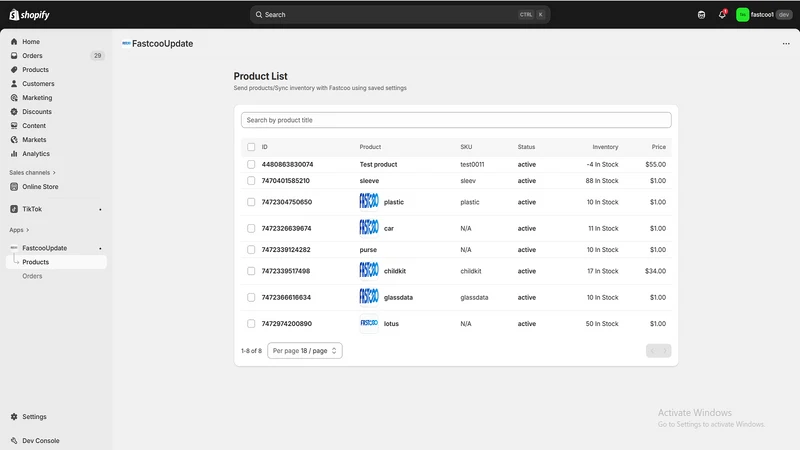Click the search magnifier icon
The height and width of the screenshot is (450, 800).
(259, 15)
